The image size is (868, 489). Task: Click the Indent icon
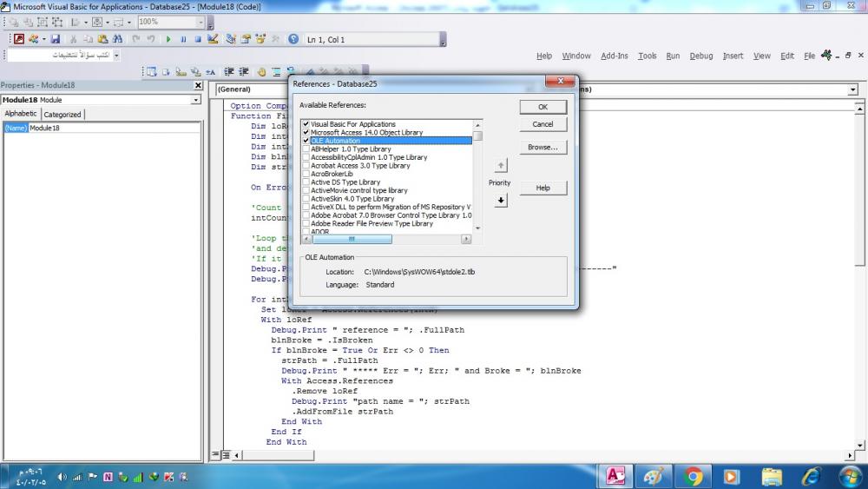228,71
